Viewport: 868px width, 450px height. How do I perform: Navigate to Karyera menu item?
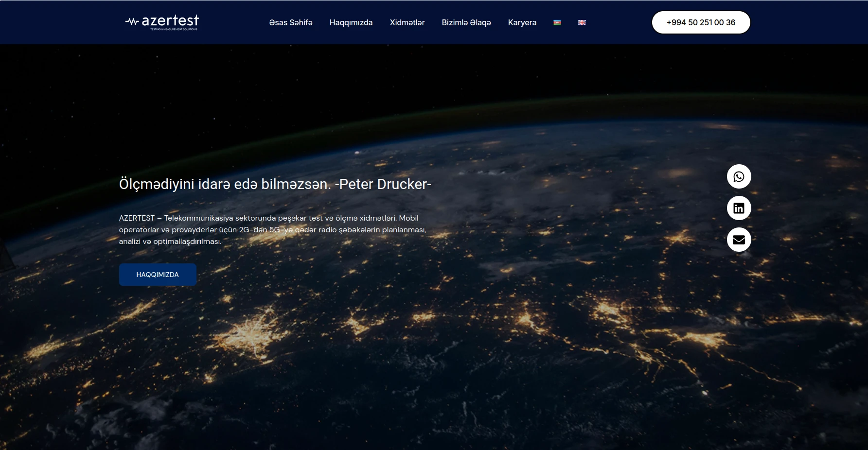pyautogui.click(x=522, y=22)
